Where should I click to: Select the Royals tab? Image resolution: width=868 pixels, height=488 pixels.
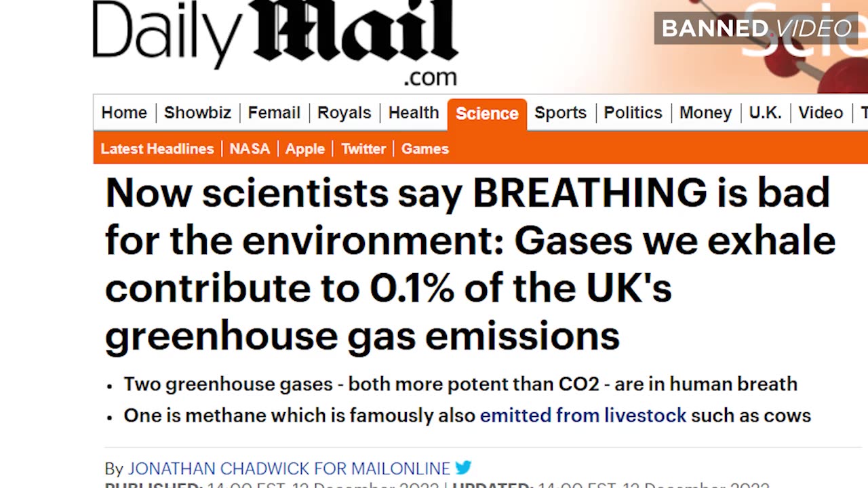344,113
